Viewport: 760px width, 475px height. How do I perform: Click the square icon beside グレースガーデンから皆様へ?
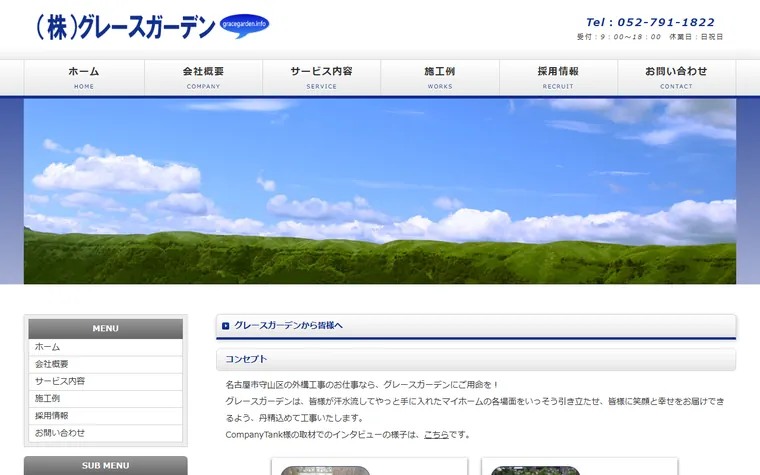225,326
